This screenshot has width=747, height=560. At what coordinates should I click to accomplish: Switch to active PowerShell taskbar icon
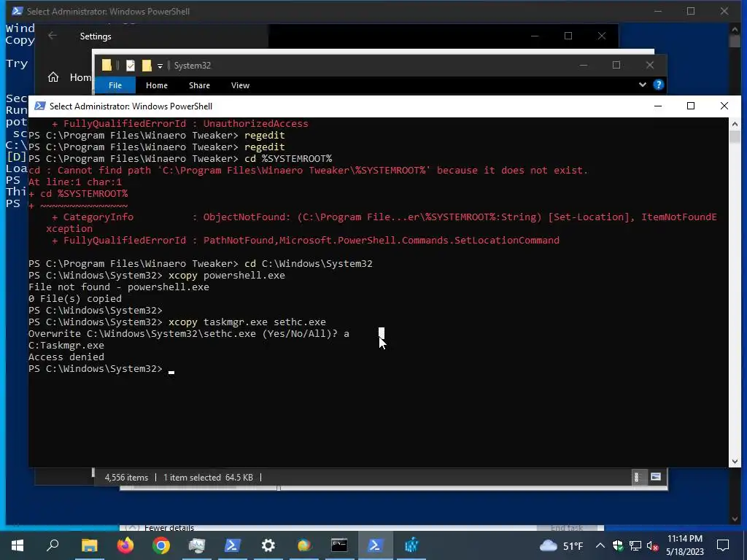coord(375,545)
